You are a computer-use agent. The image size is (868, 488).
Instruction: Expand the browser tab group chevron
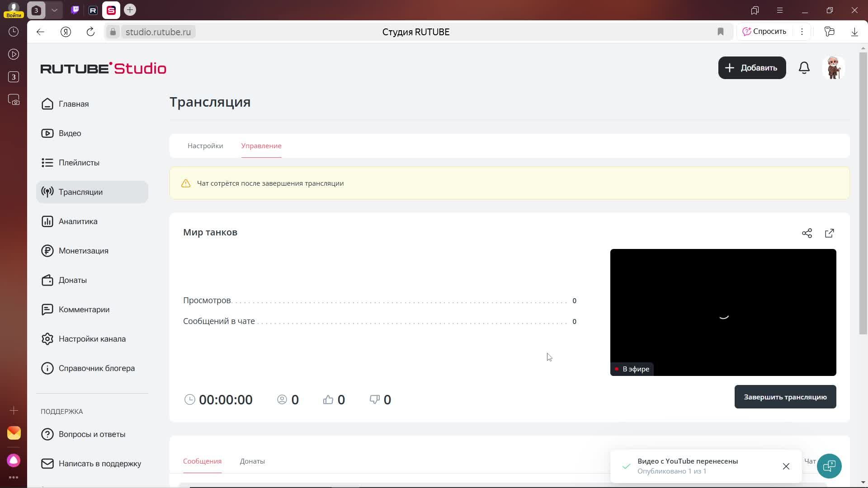click(x=55, y=10)
